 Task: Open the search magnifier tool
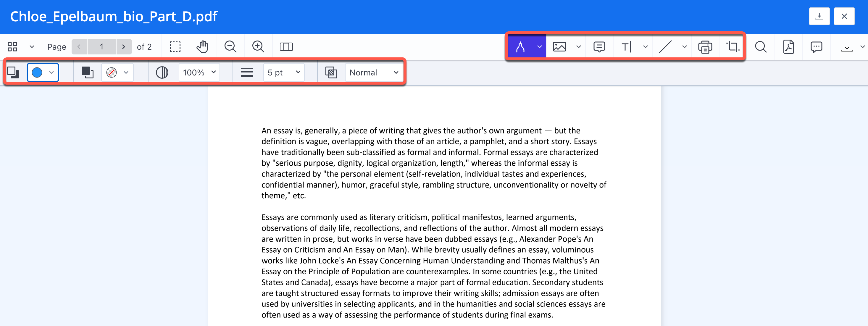coord(761,47)
